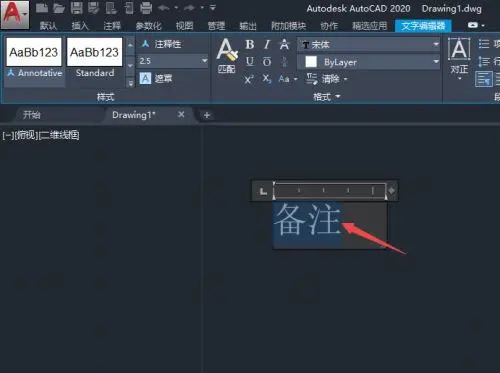
Task: Open the 2.5 text height dropdown
Action: [204, 61]
